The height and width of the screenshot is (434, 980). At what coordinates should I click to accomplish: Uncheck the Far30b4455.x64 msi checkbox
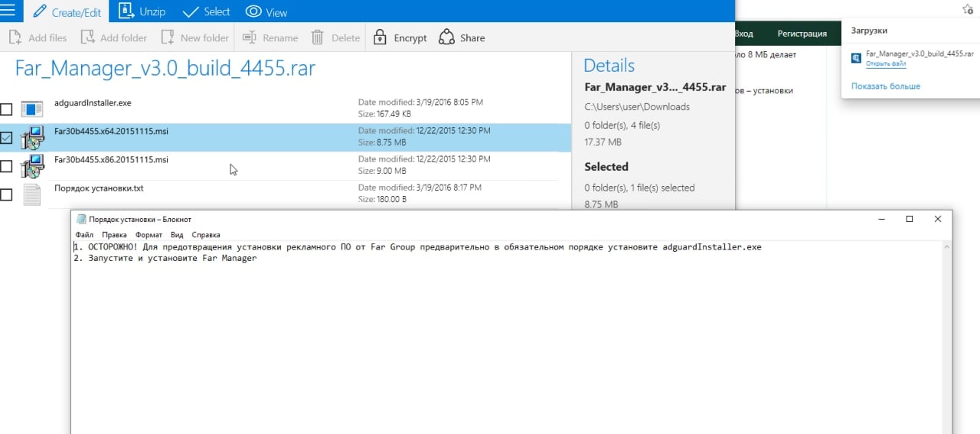coord(6,138)
